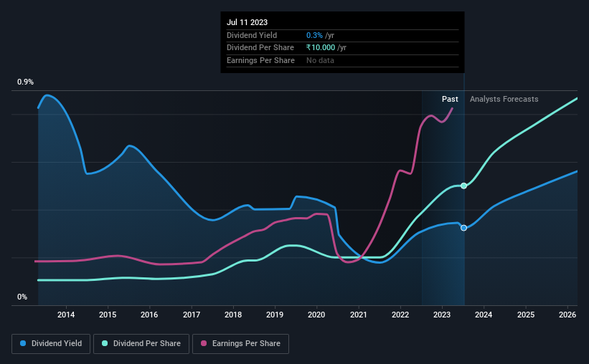The width and height of the screenshot is (589, 364).
Task: Select the 2021 x-axis year label
Action: [x=359, y=315]
